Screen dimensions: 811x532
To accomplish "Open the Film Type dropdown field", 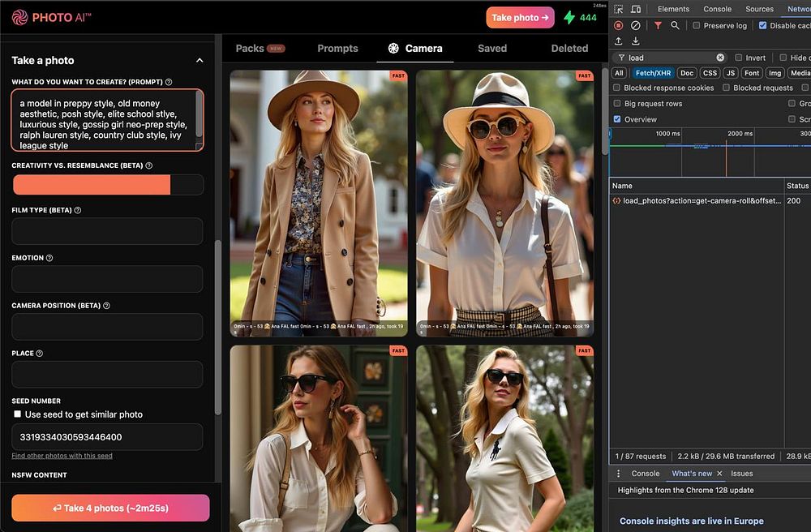I will tap(107, 231).
